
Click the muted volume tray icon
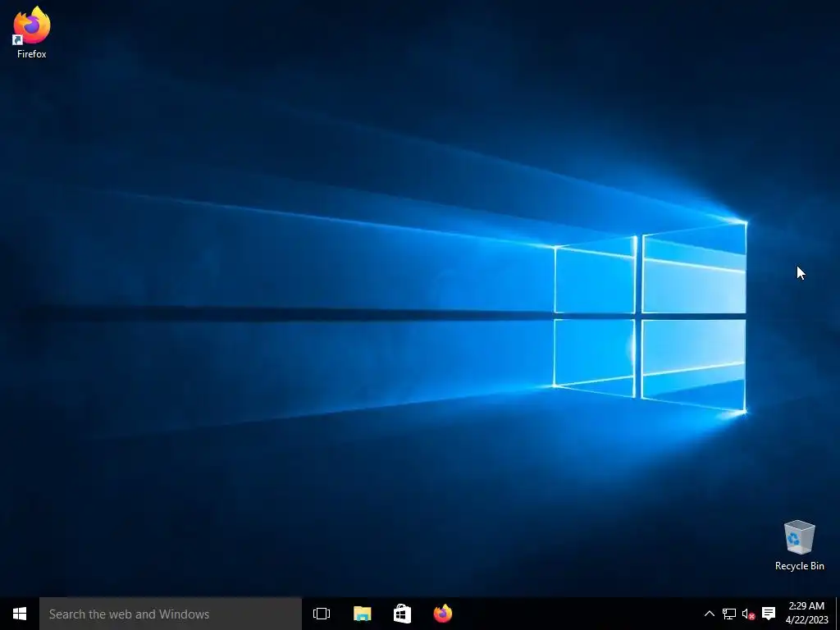click(x=748, y=614)
